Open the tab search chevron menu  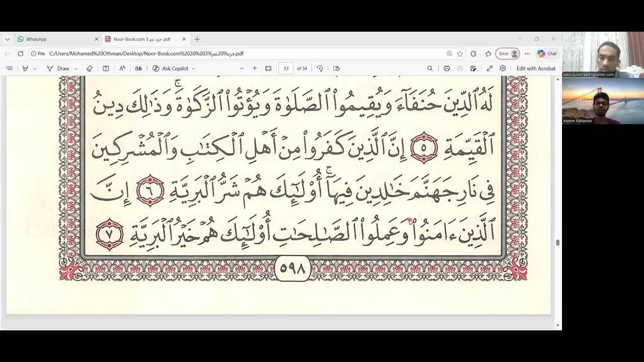click(x=7, y=39)
